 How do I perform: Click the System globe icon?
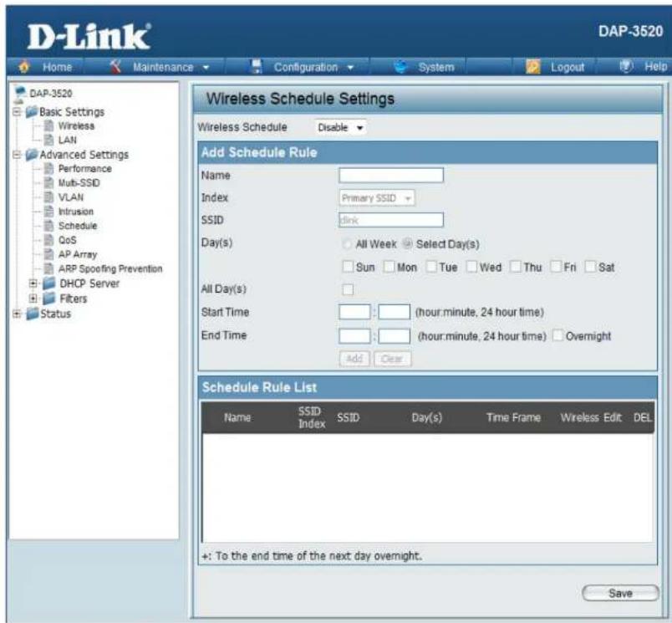tap(400, 66)
